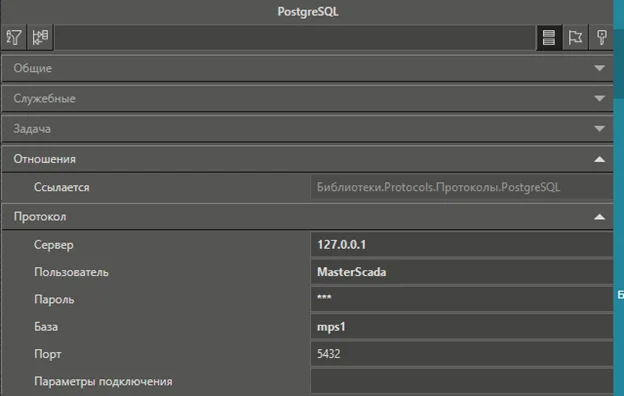Select the Задача section header

[307, 129]
